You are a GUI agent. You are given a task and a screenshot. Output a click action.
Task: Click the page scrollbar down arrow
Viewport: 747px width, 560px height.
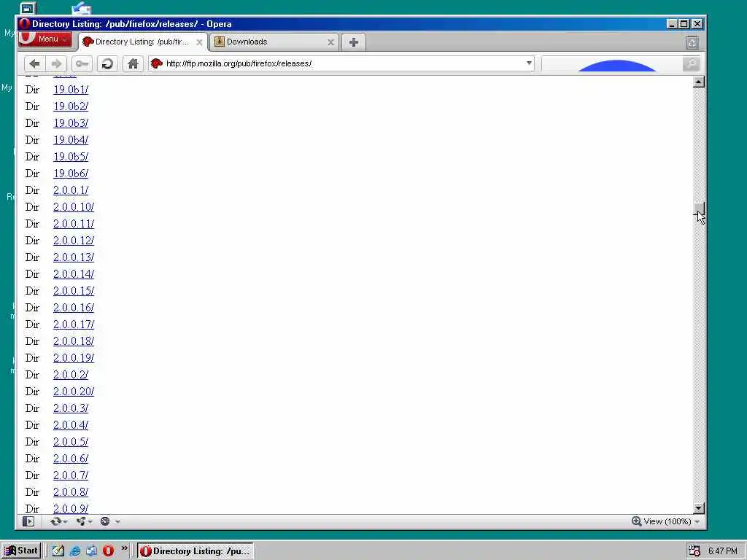pyautogui.click(x=698, y=508)
